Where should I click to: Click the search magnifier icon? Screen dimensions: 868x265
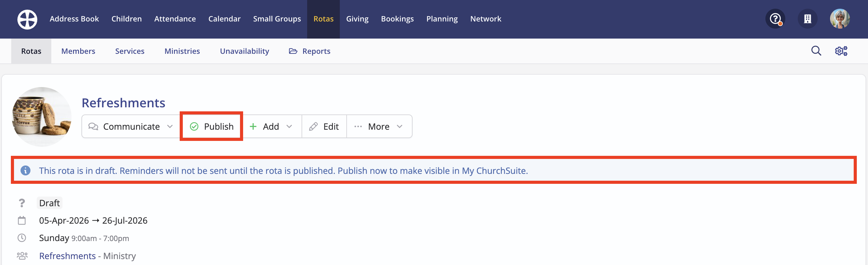[816, 51]
